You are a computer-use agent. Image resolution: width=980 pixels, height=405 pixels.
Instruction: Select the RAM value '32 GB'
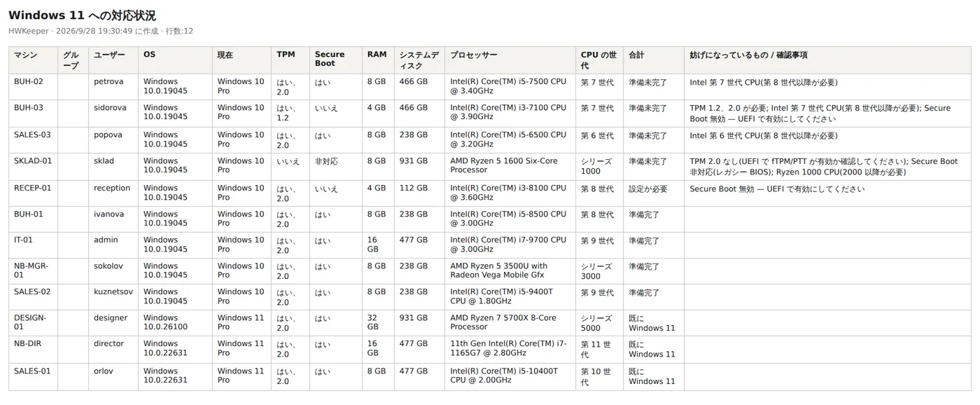(373, 322)
